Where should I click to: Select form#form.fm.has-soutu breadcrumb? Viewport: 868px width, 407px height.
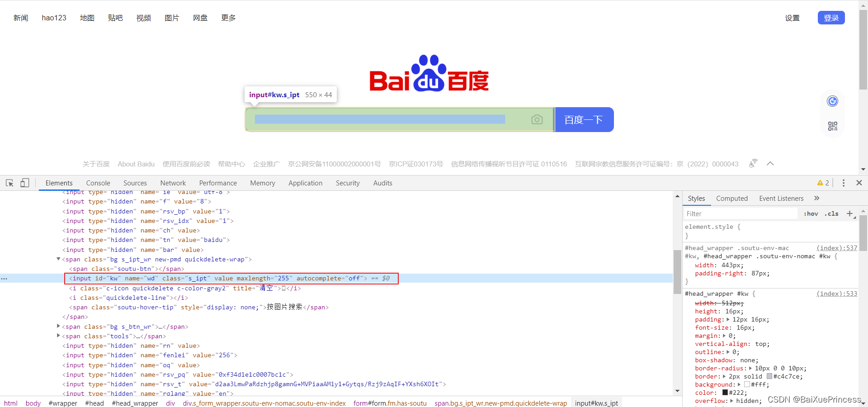click(390, 403)
